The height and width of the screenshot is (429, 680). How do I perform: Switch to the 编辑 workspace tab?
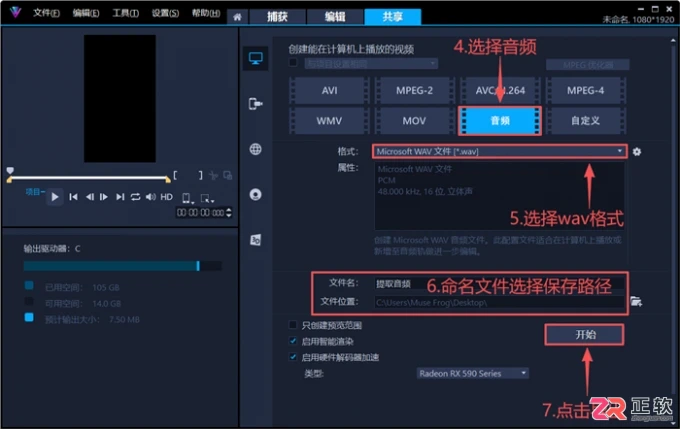(x=335, y=17)
